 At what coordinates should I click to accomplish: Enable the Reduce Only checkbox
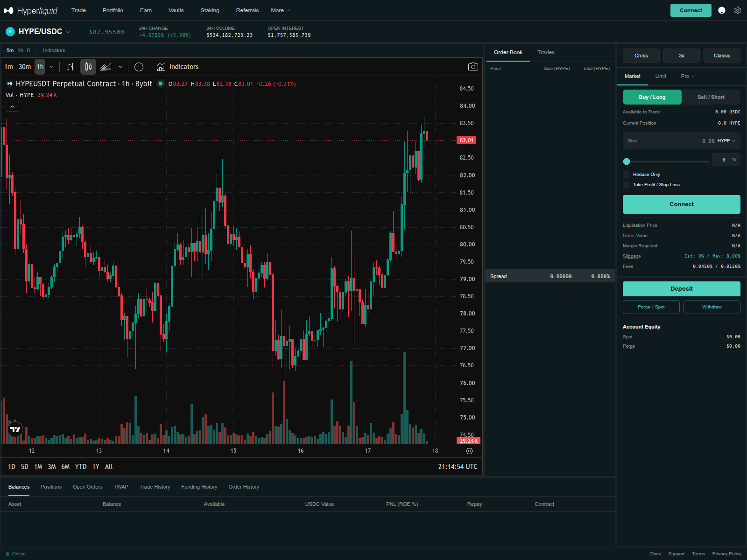(626, 175)
